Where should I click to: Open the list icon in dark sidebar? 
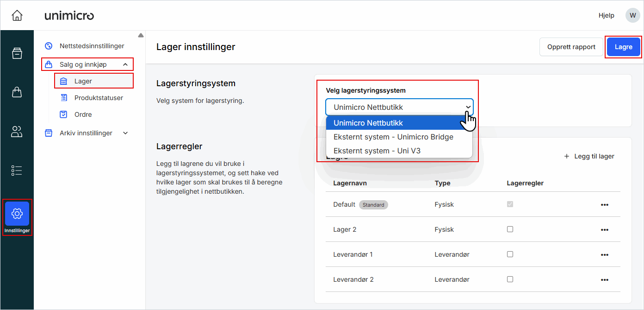click(17, 171)
